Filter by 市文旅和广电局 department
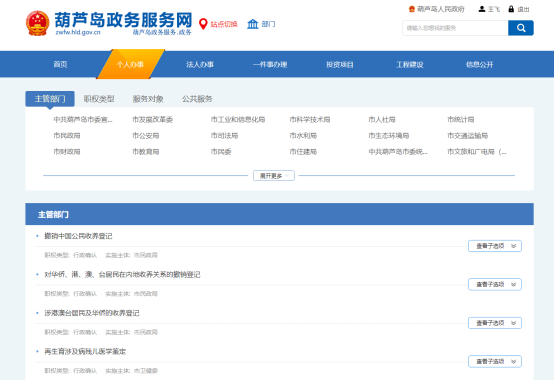Screen dimensions: 554x381 pyautogui.click(x=477, y=152)
